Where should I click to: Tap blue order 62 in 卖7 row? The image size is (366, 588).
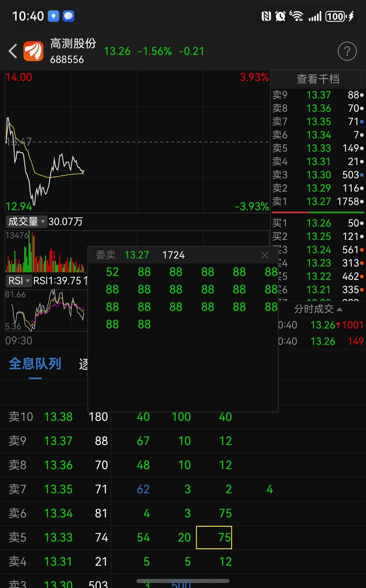coord(143,489)
